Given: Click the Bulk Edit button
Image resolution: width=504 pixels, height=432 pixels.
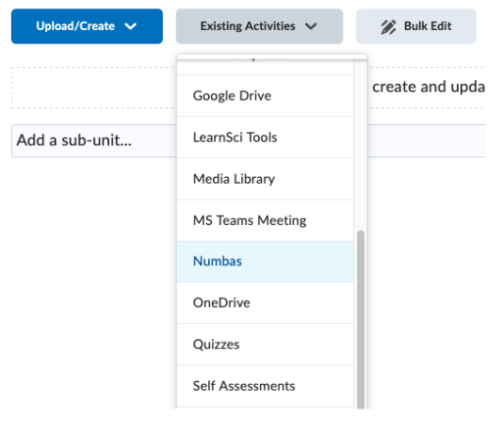Looking at the screenshot, I should point(416,26).
